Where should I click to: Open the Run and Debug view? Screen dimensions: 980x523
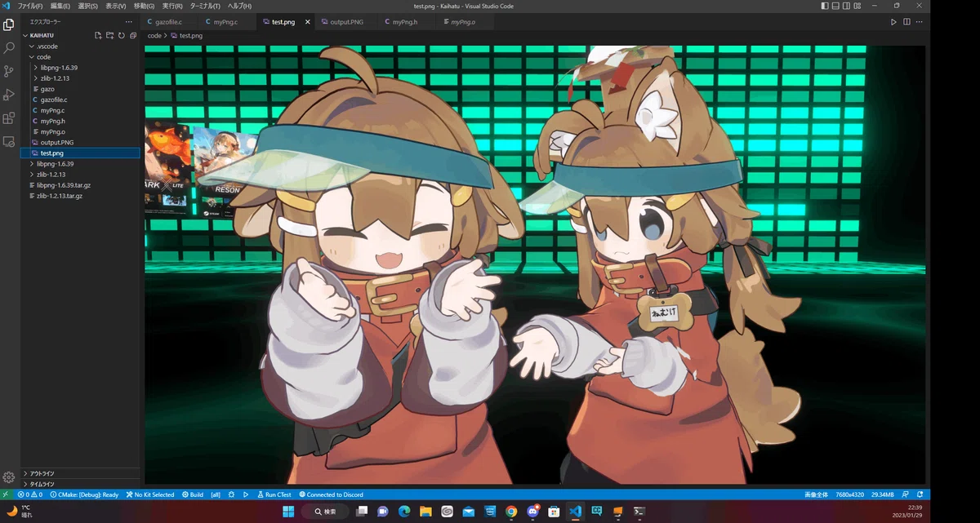[9, 95]
